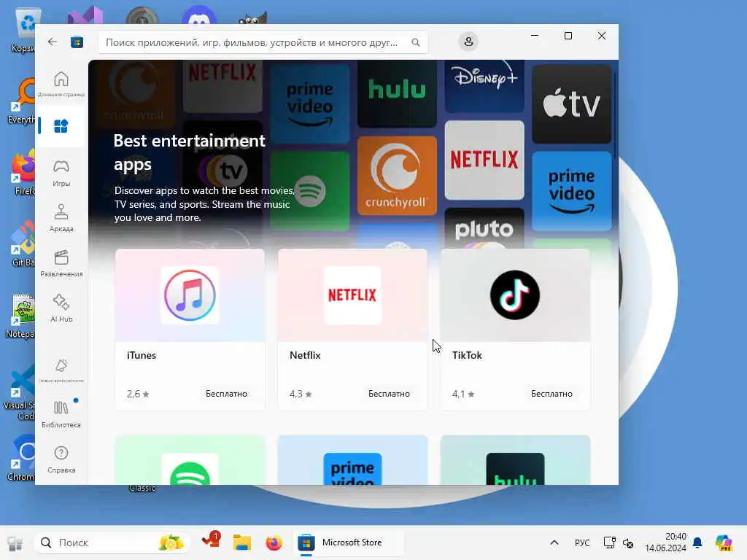
Task: Click the Microsoft Store logo icon
Action: click(77, 42)
